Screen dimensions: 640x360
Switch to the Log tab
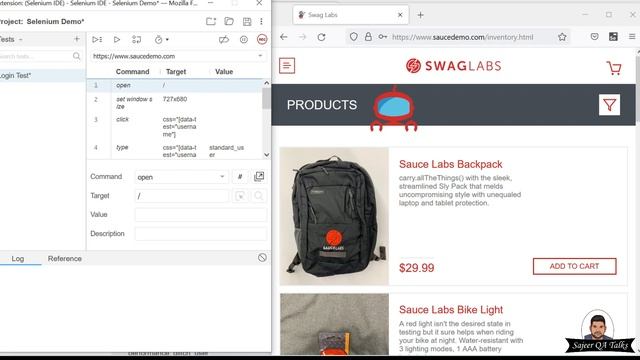pos(18,259)
